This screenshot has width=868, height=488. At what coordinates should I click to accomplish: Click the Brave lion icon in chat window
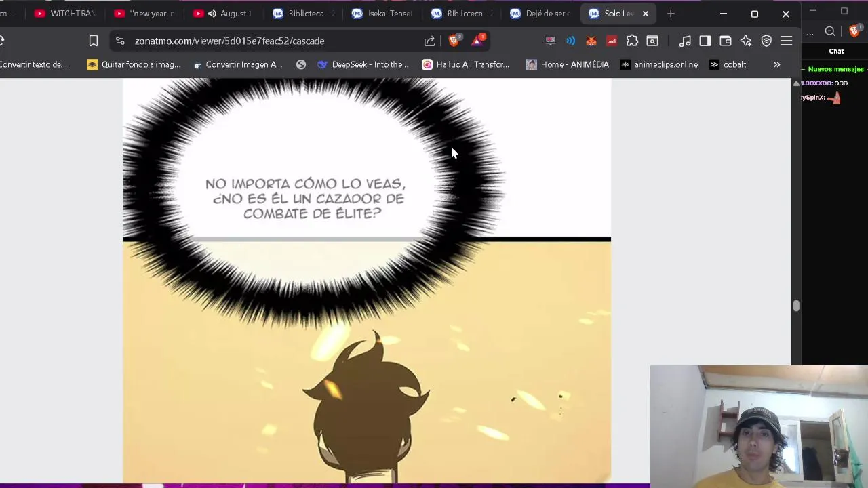click(x=854, y=31)
